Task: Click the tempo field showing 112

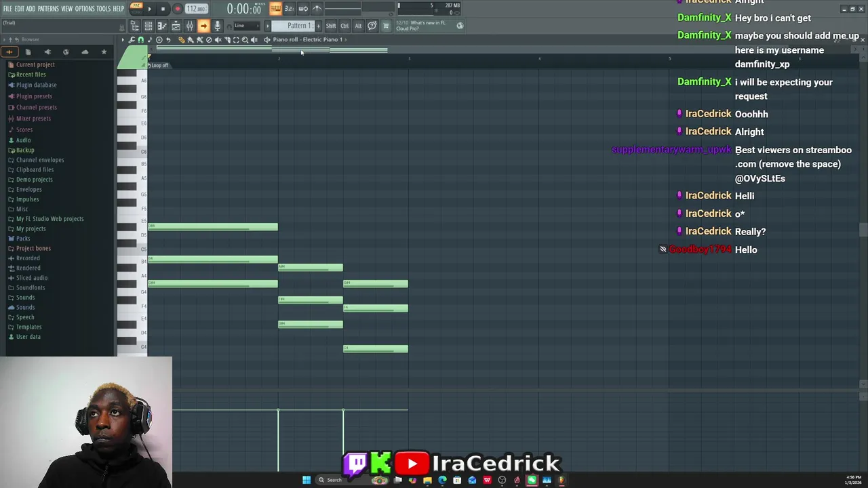Action: (x=196, y=9)
